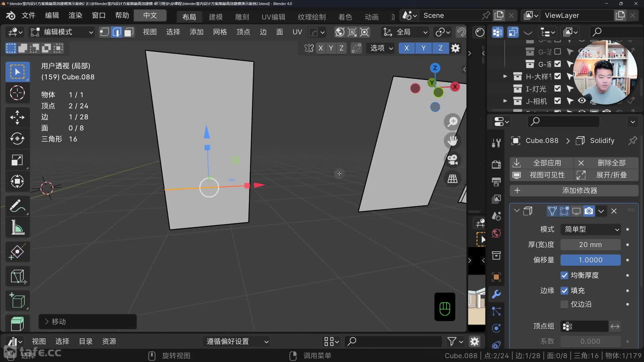Click the toggle camera view icon
The height and width of the screenshot is (362, 644).
pos(452,160)
